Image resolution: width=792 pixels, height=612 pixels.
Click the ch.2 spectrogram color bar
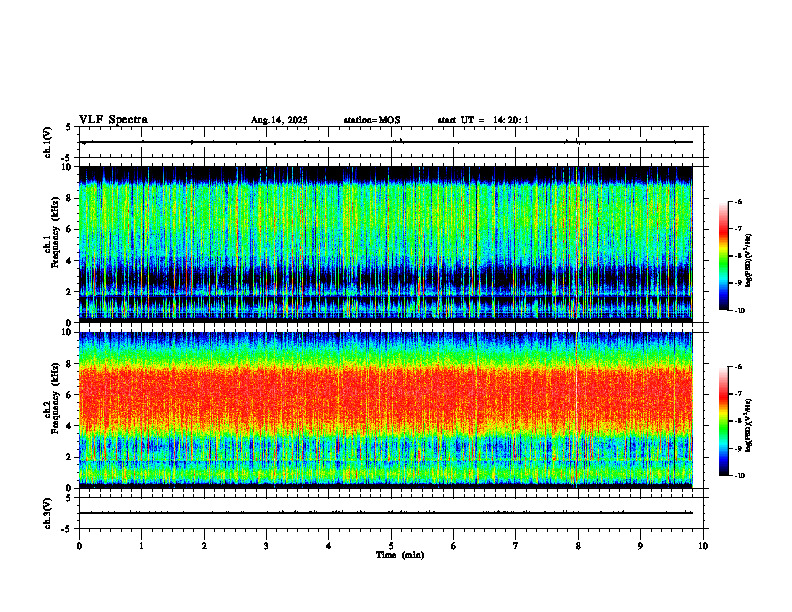[x=724, y=421]
